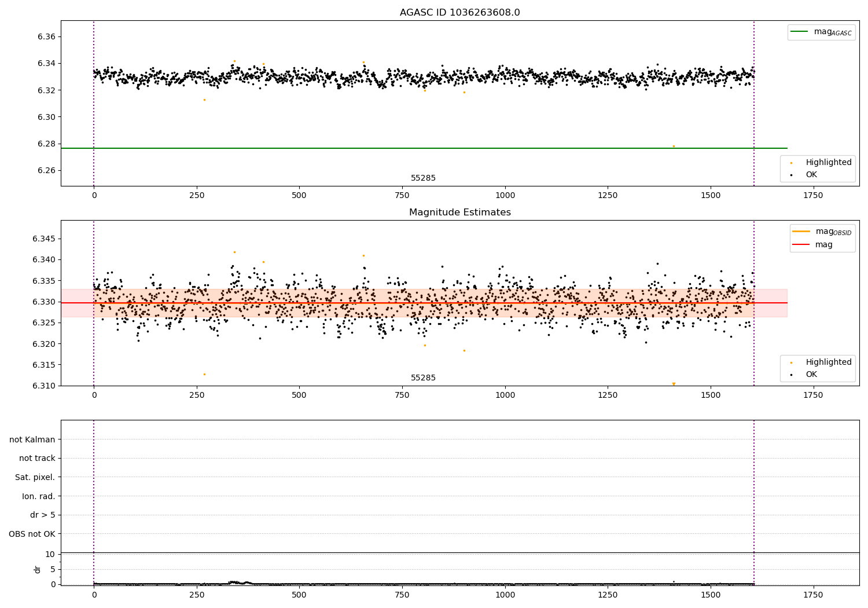The width and height of the screenshot is (868, 608).
Task: Click 'OK' in the Magnitude Estimates legend
Action: tap(811, 374)
